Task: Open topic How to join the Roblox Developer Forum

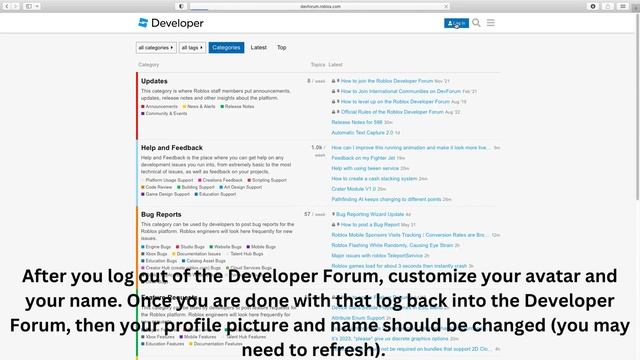Action: [387, 81]
